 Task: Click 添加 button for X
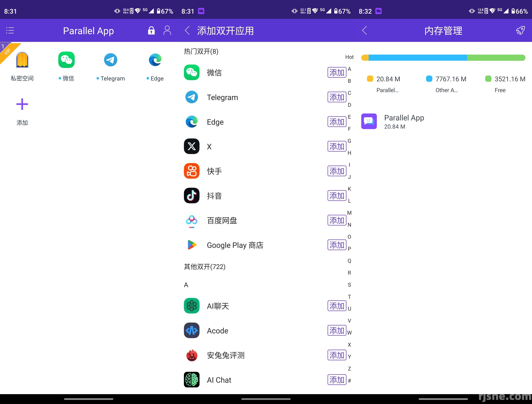[337, 146]
